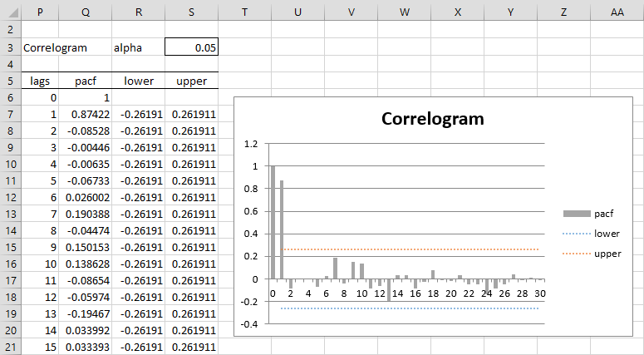Click upper bound cell in row 21
The image size is (644, 355).
(191, 347)
